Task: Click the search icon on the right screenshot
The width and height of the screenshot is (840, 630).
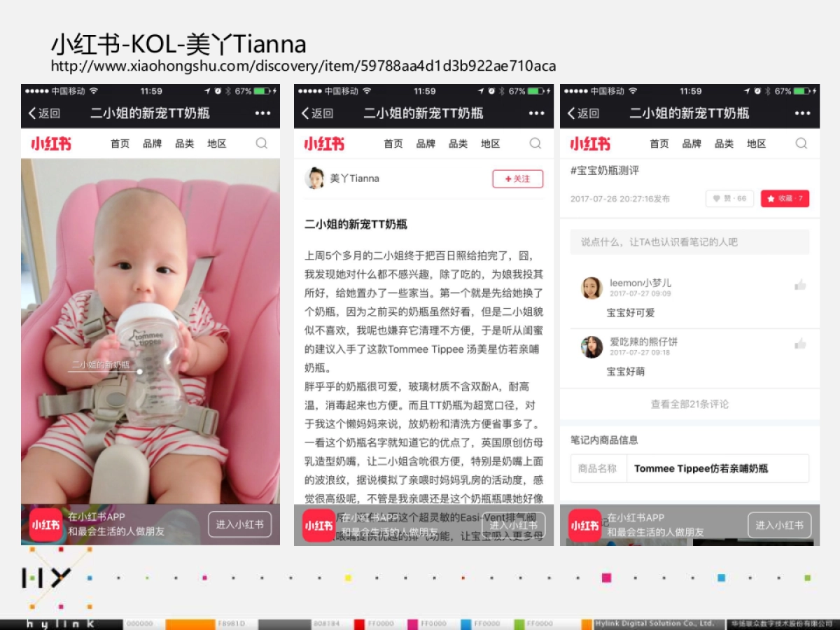Action: (801, 143)
